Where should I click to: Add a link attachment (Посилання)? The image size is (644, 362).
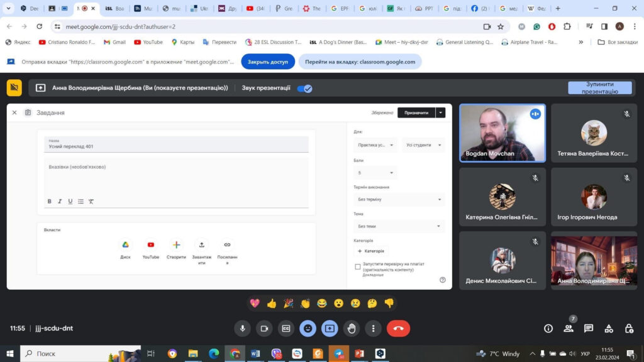point(227,249)
